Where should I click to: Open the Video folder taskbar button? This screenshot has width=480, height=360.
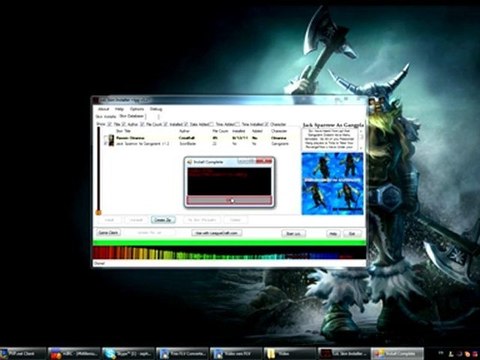[x=290, y=353]
